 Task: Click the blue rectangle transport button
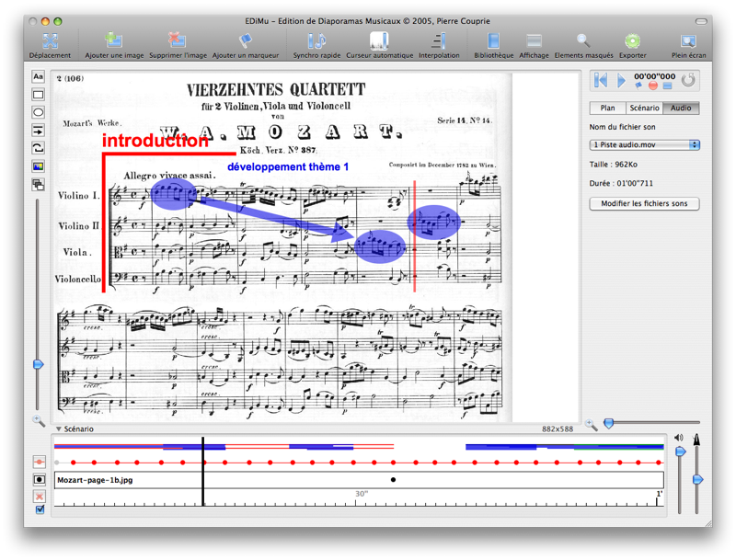(668, 86)
